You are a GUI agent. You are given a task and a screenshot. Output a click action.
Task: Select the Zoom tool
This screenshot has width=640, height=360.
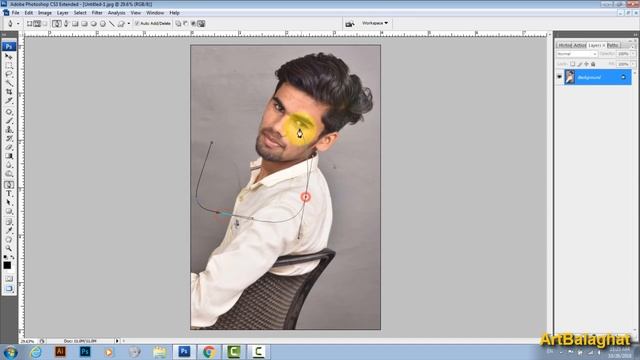coord(8,247)
